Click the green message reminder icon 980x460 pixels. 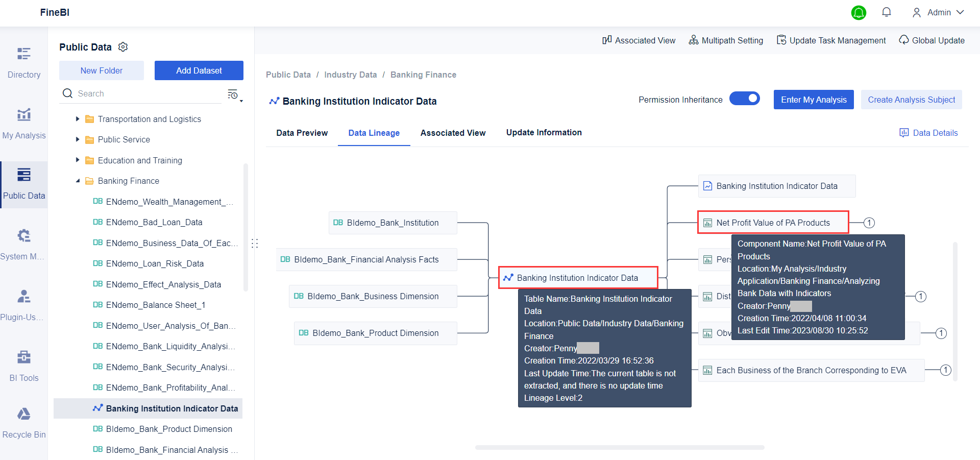pos(859,13)
